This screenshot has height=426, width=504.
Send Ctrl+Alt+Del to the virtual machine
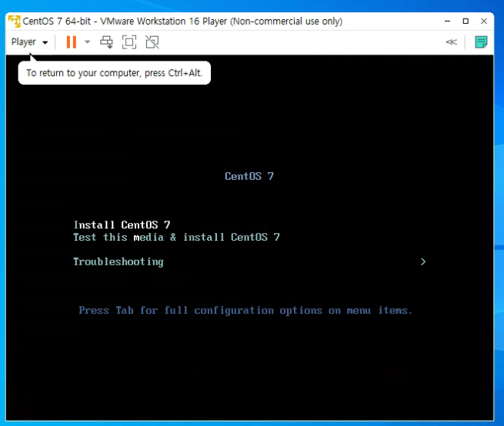click(x=106, y=42)
